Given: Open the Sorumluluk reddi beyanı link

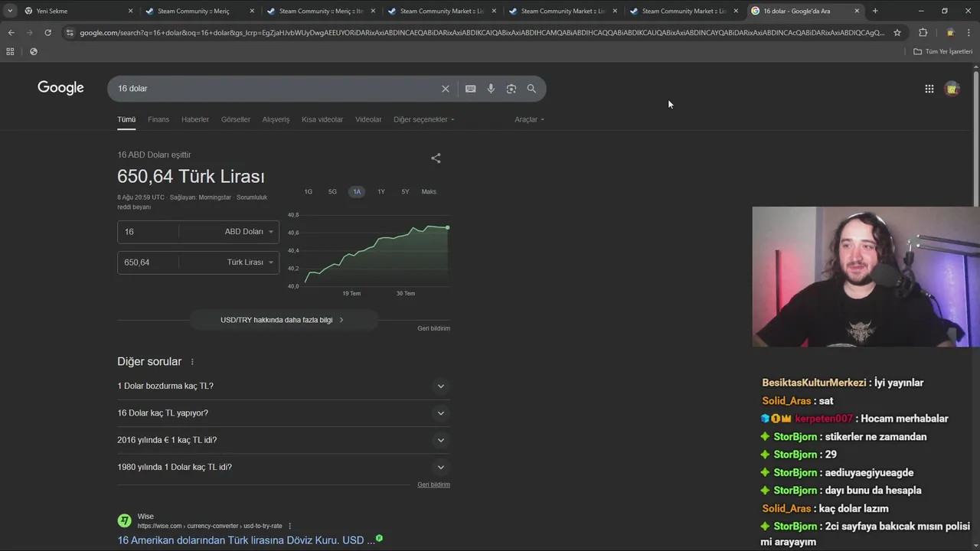Looking at the screenshot, I should pyautogui.click(x=193, y=202).
